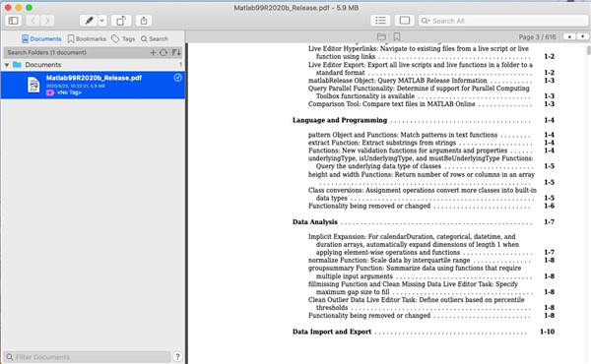Switch to the Search tab
591x364 pixels.
155,38
